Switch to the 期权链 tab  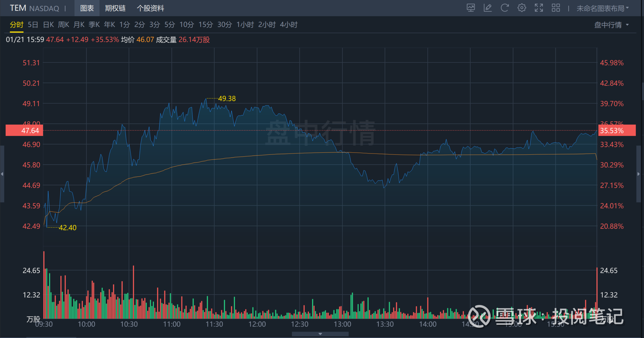pyautogui.click(x=115, y=8)
